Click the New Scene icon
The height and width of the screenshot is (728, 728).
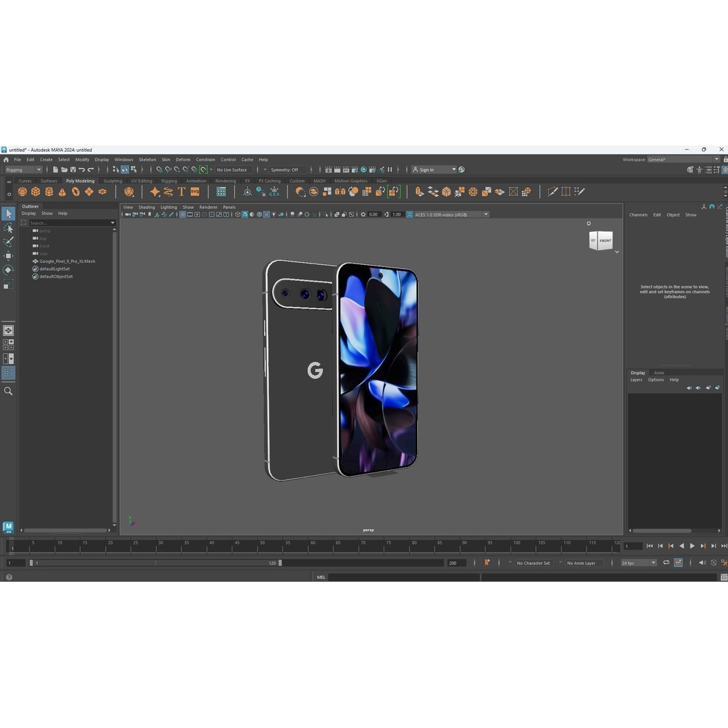pos(55,169)
